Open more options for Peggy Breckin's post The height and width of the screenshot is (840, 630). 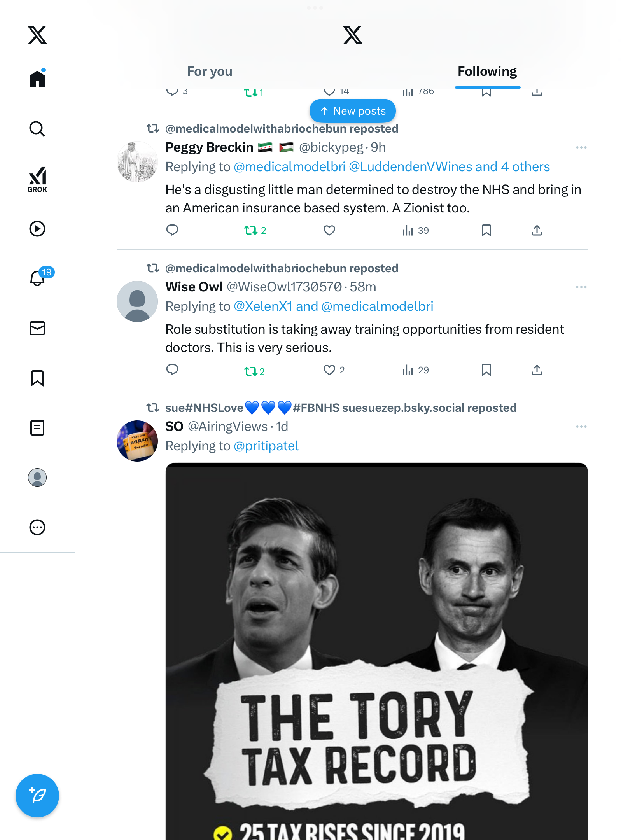(581, 147)
